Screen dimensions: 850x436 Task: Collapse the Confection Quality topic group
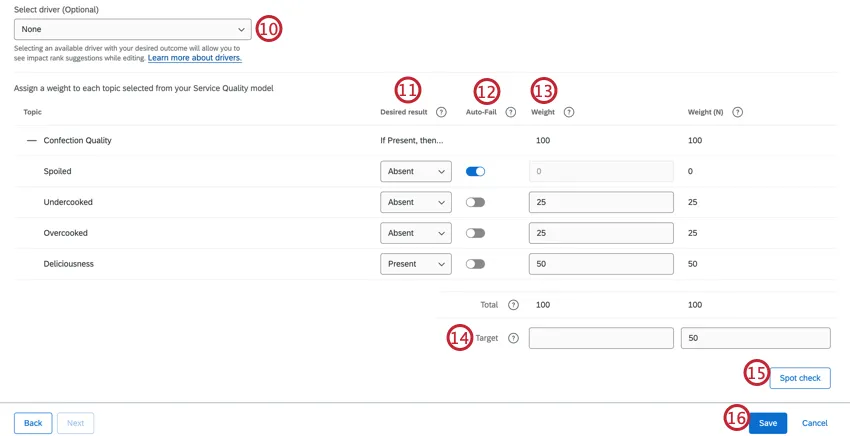point(31,141)
